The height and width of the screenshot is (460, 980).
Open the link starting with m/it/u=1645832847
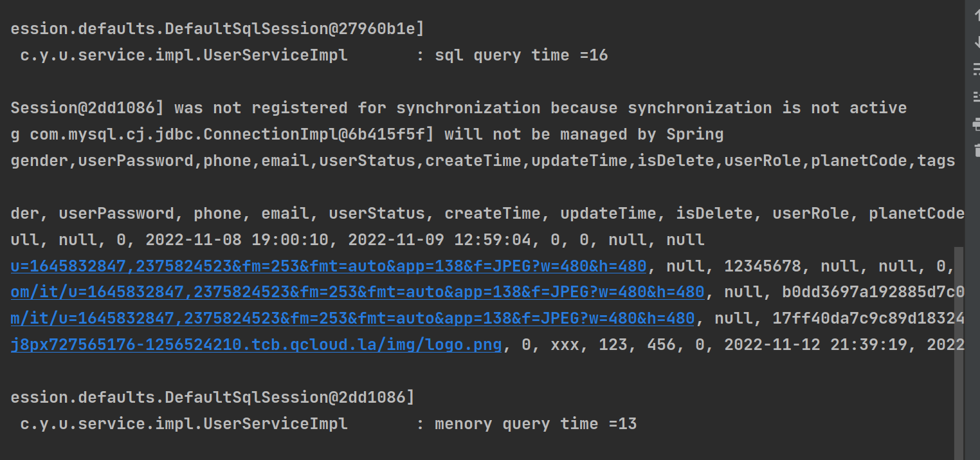pyautogui.click(x=352, y=318)
